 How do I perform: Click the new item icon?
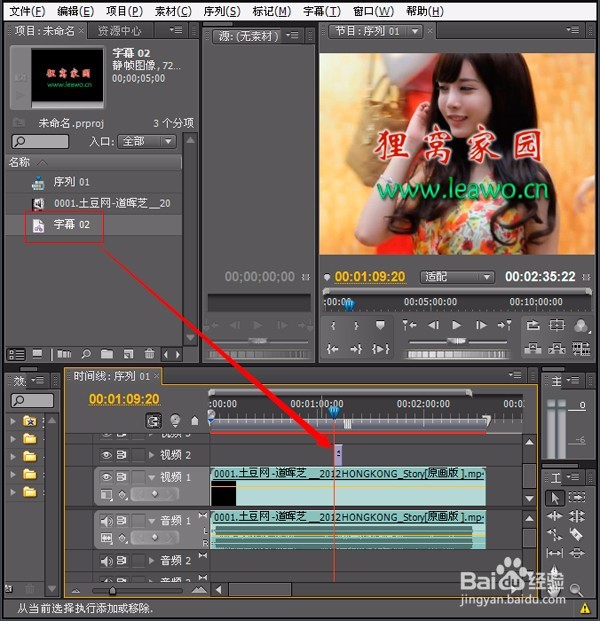point(128,354)
